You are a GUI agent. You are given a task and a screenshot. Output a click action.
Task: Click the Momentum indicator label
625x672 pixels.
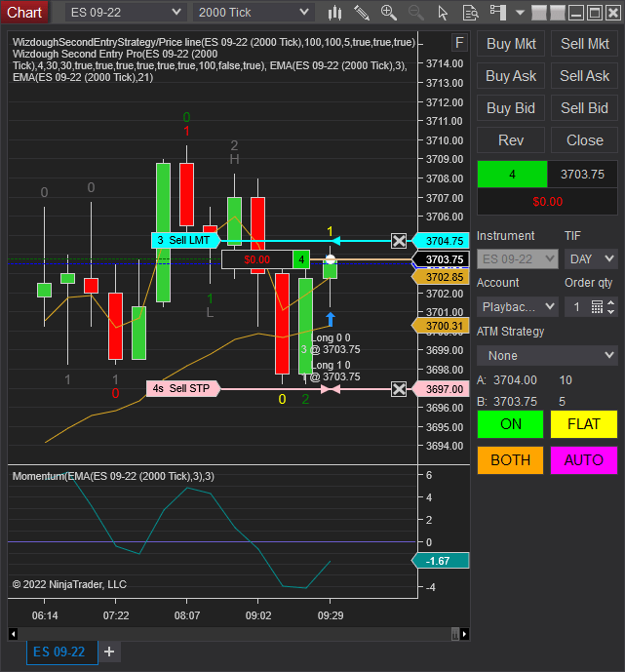coord(113,476)
